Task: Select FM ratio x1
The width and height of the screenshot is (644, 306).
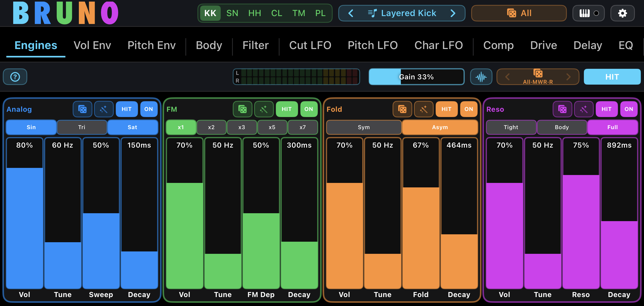Action: click(181, 127)
